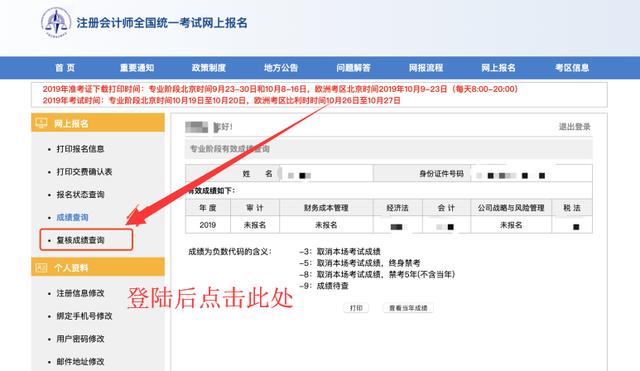
Task: Click the 退出登录 logout link
Action: pyautogui.click(x=575, y=127)
